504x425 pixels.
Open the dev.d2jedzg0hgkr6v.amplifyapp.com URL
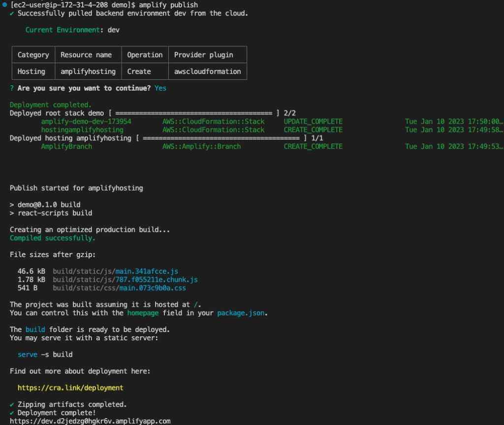click(x=90, y=421)
